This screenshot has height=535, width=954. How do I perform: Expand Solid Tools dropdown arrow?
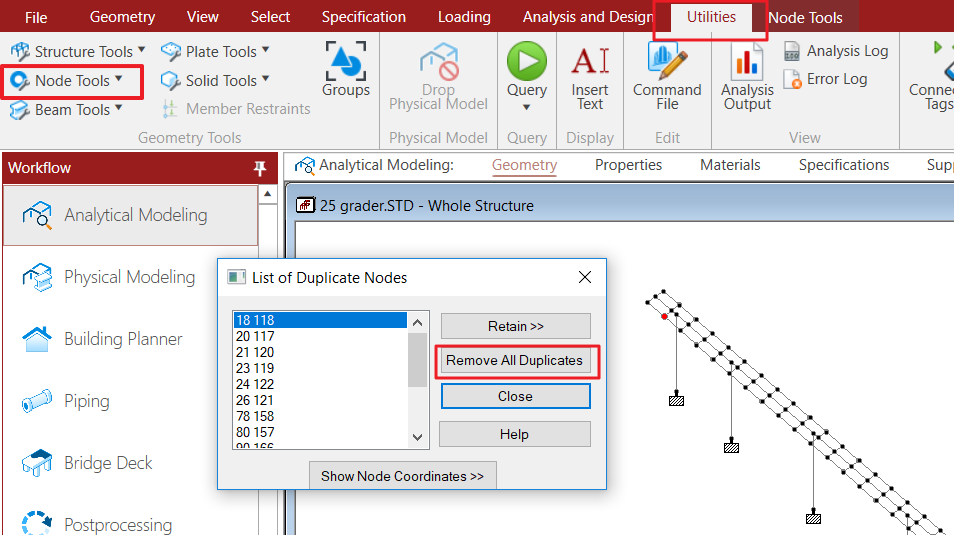(x=265, y=79)
